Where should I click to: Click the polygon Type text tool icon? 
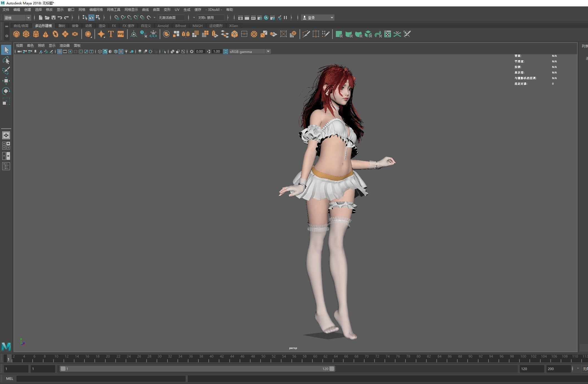pos(111,34)
